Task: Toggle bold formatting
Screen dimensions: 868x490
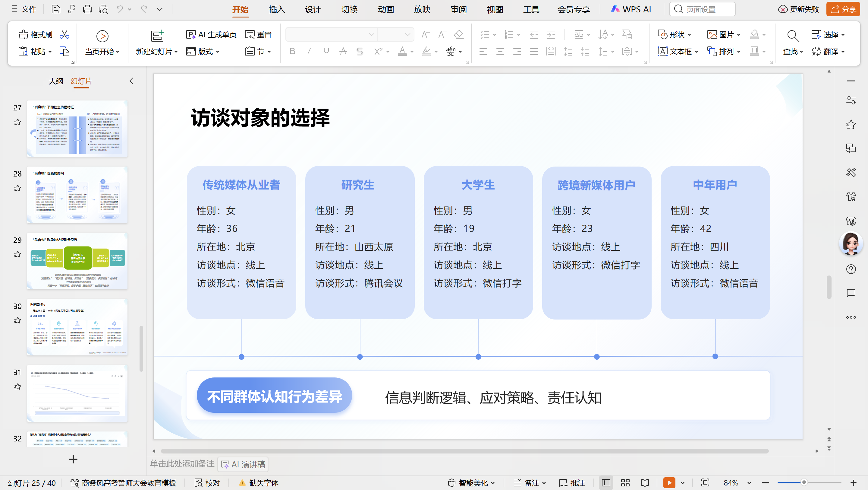Action: (x=292, y=51)
